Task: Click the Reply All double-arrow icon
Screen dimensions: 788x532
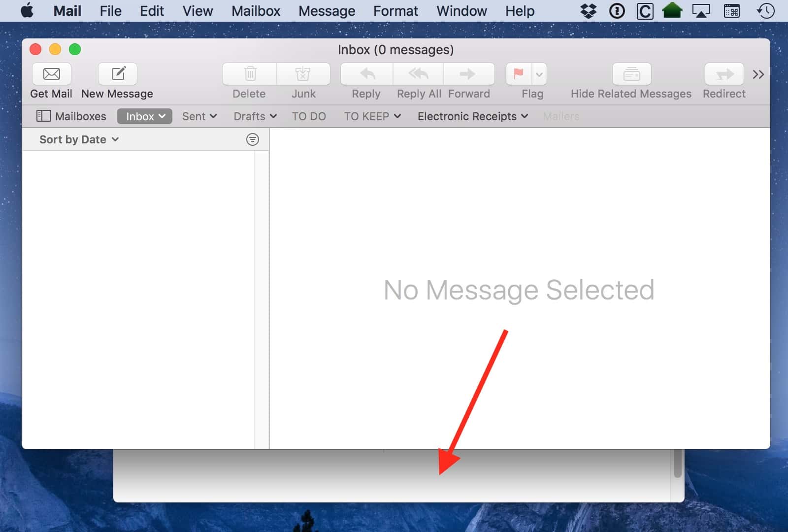Action: 418,74
